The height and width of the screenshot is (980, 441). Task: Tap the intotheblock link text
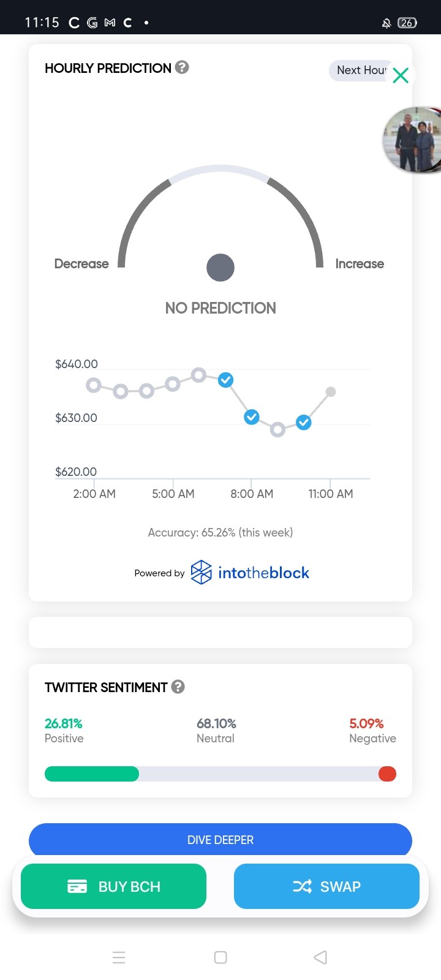click(263, 573)
